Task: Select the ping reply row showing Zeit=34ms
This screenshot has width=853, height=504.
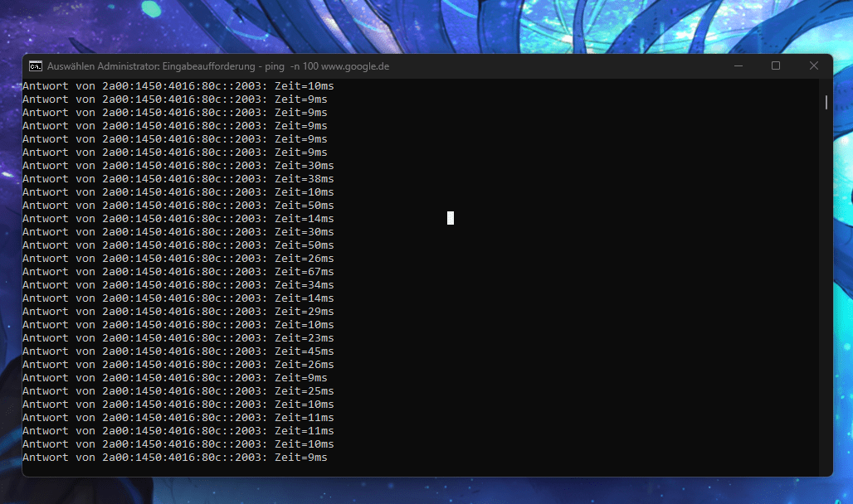Action: (178, 285)
